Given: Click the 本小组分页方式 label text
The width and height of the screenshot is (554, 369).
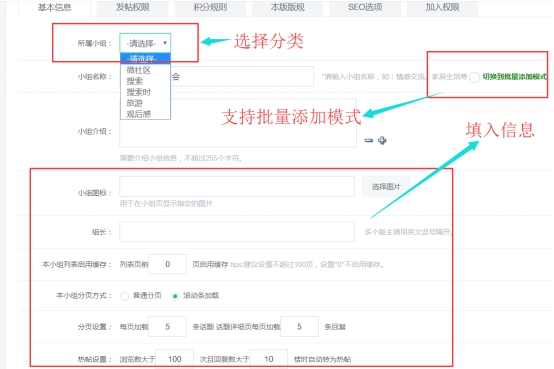Looking at the screenshot, I should coord(84,295).
